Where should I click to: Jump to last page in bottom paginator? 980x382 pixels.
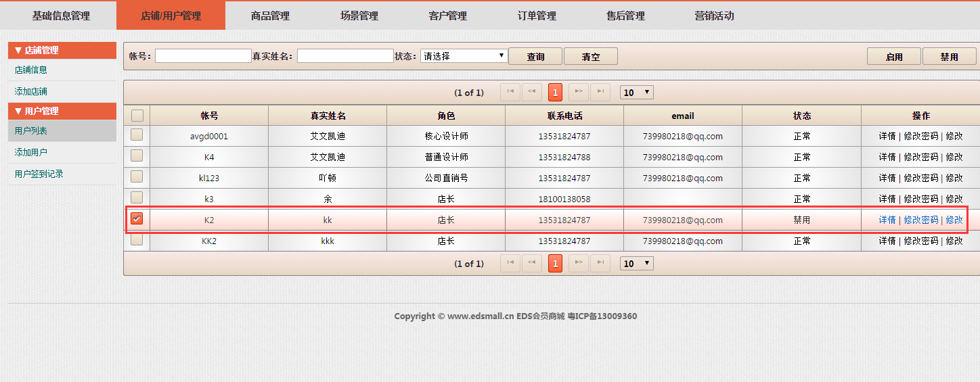pos(600,264)
